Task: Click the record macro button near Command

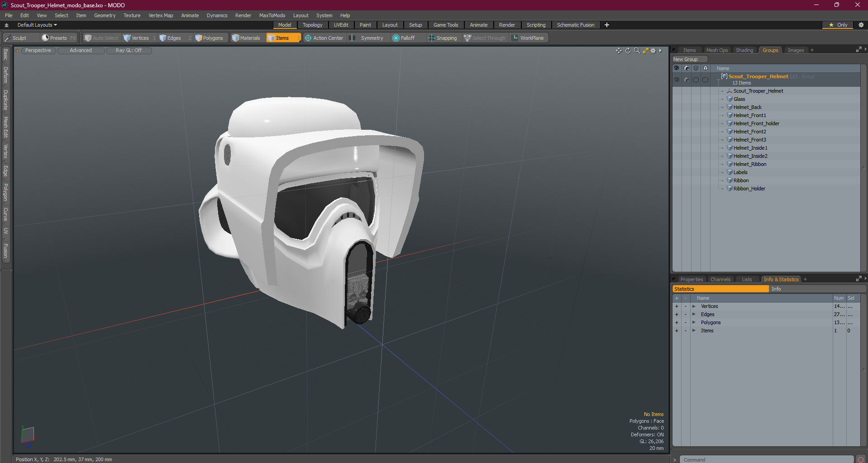Action: (861, 459)
